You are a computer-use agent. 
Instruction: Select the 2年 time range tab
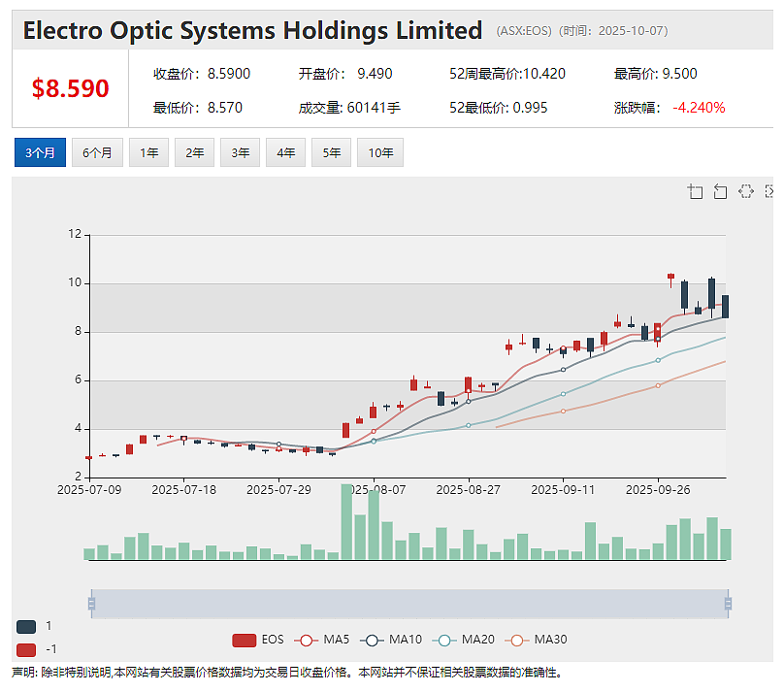point(194,152)
